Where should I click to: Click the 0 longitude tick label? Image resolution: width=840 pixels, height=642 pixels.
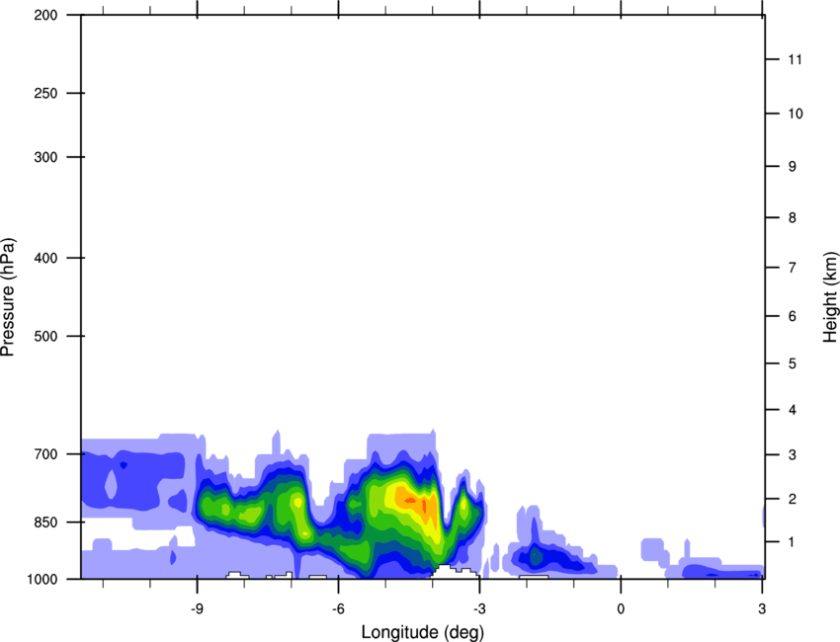(x=621, y=609)
